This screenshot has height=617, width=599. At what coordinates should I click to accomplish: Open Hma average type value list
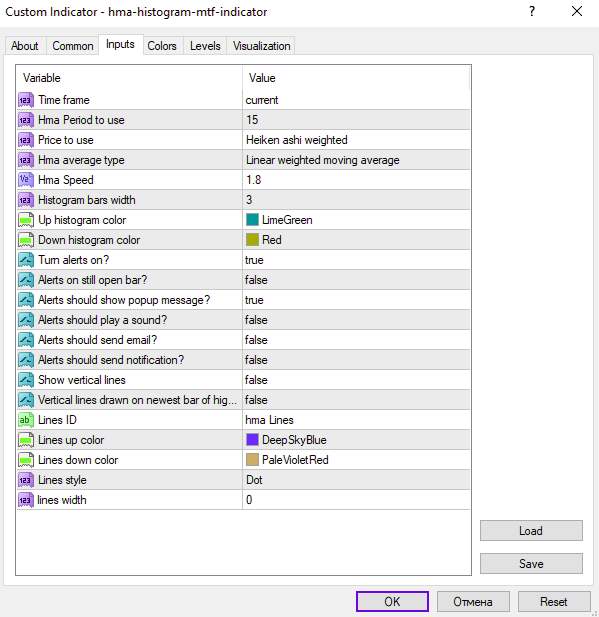click(x=357, y=160)
